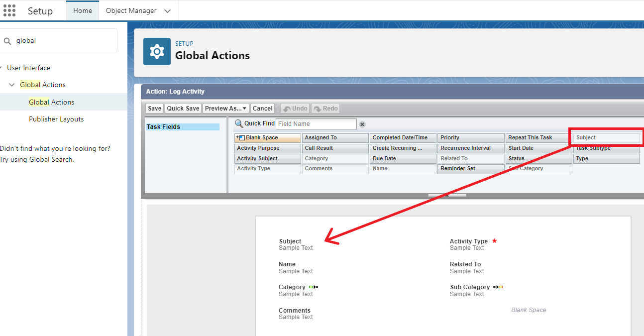The height and width of the screenshot is (336, 644).
Task: Select the User Interface tree node
Action: (28, 68)
